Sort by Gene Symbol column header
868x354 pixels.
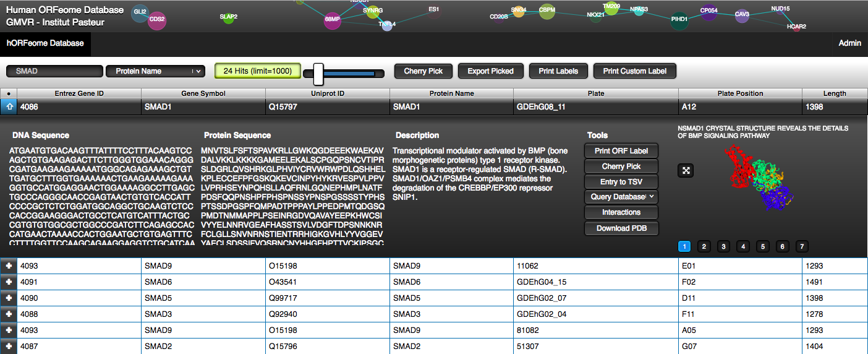click(203, 93)
